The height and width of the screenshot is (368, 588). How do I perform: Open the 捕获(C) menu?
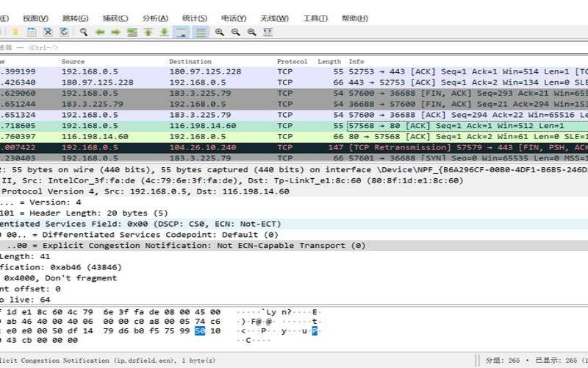[115, 18]
